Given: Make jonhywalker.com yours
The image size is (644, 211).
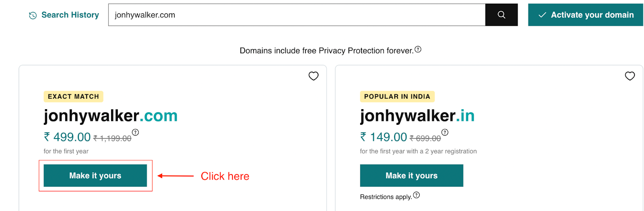Looking at the screenshot, I should click(x=95, y=176).
